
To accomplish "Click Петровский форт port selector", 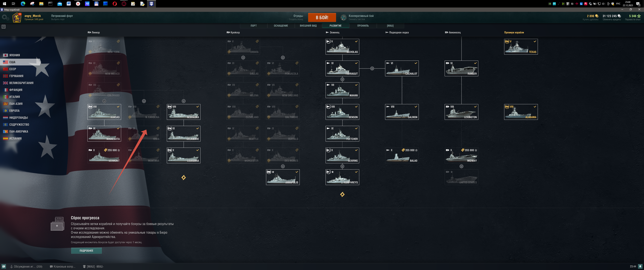I will [x=62, y=17].
